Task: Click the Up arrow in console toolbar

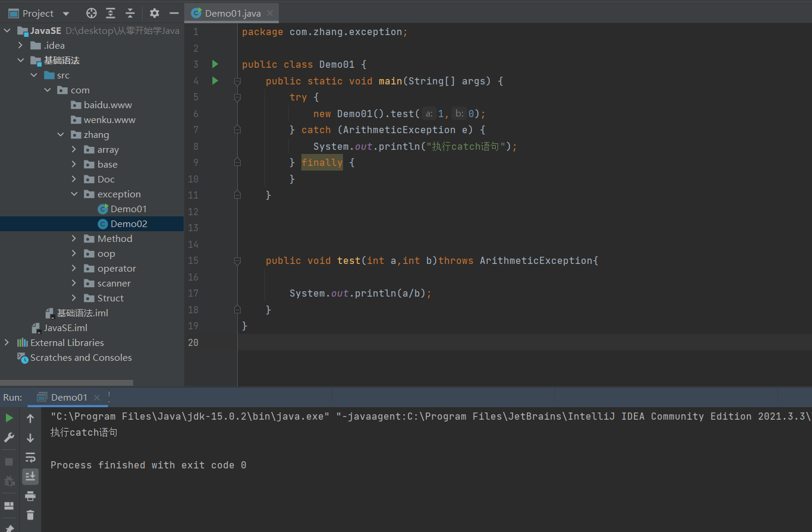Action: [x=30, y=418]
